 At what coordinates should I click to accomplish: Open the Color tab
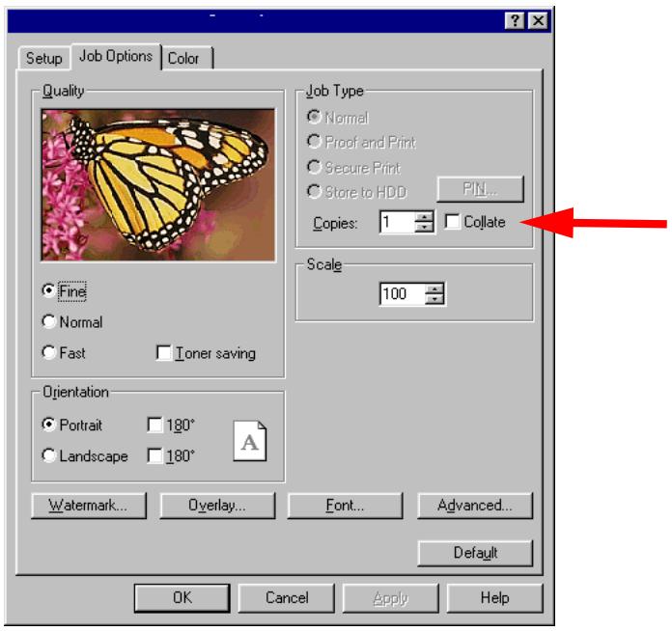click(x=183, y=58)
